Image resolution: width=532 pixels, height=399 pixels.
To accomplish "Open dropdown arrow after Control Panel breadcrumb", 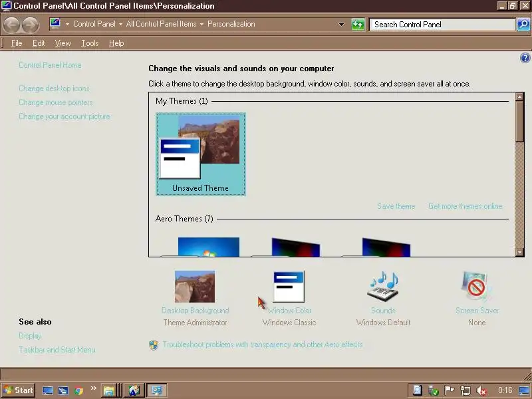I will tap(120, 24).
